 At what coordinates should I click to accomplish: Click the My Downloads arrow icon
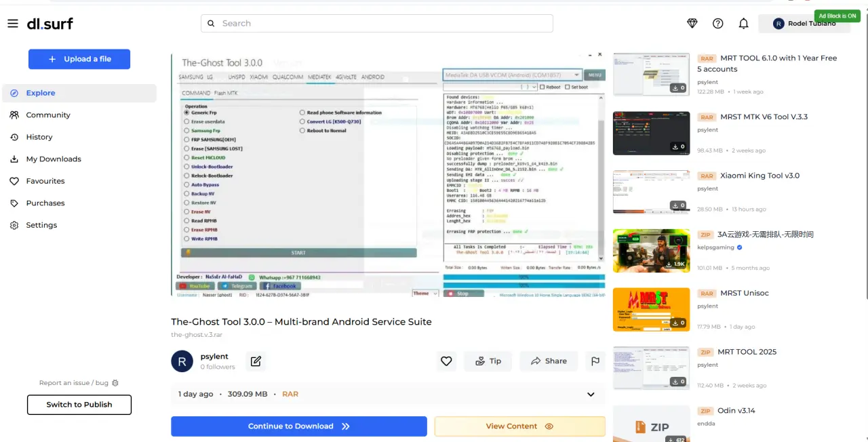point(14,159)
